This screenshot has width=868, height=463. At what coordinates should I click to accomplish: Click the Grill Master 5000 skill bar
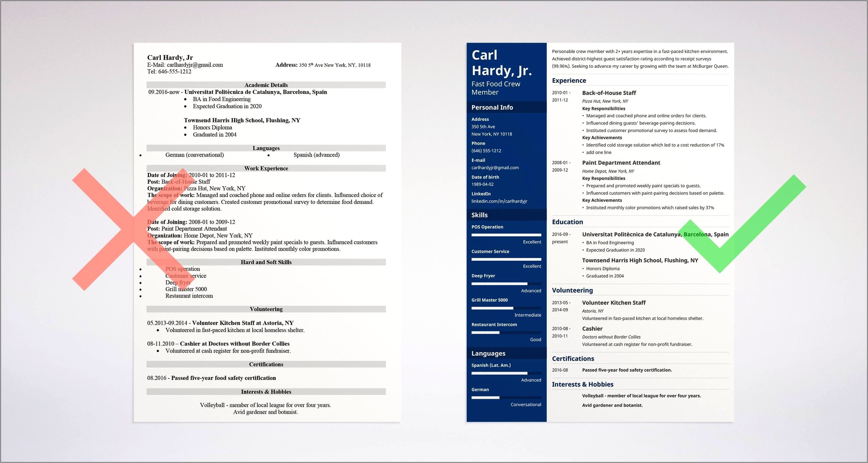click(x=498, y=308)
